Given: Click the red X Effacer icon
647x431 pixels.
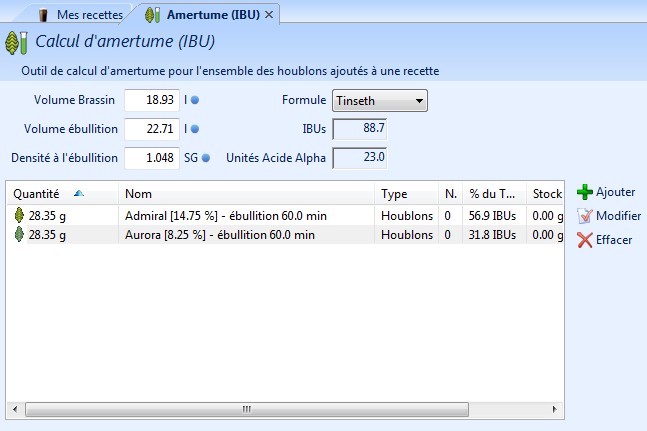Looking at the screenshot, I should point(585,240).
